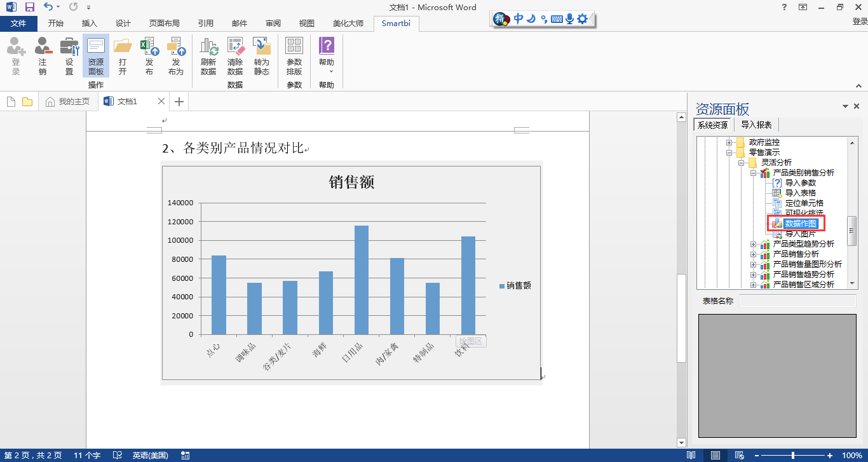This screenshot has width=868, height=462.
Task: Click the resource tree scrollbar down arrow
Action: 853,284
